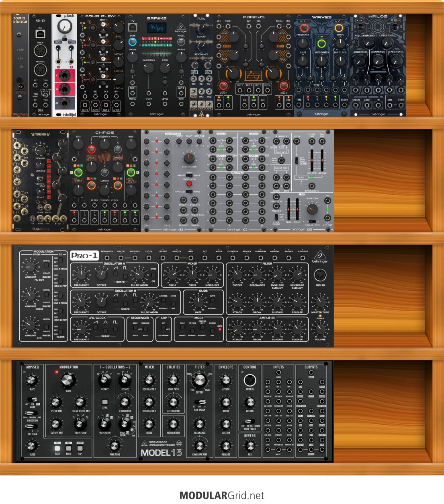444x504 pixels.
Task: Click the right CYCLE button on Abacus
Action: point(284,86)
